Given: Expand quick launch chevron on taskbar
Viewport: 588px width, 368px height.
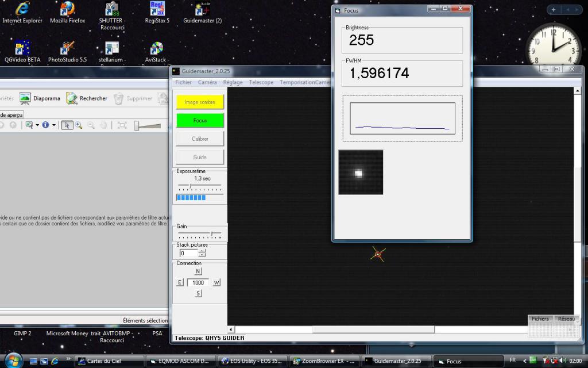Looking at the screenshot, I should pyautogui.click(x=68, y=359).
